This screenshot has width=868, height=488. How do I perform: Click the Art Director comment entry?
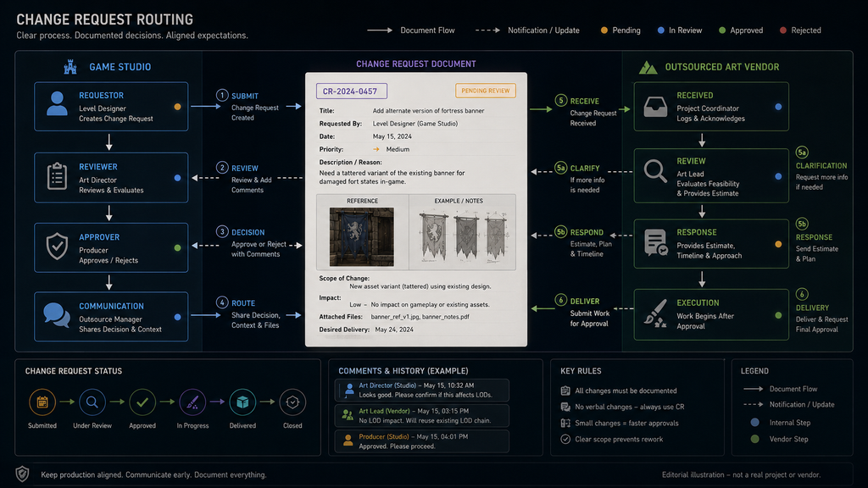click(422, 390)
